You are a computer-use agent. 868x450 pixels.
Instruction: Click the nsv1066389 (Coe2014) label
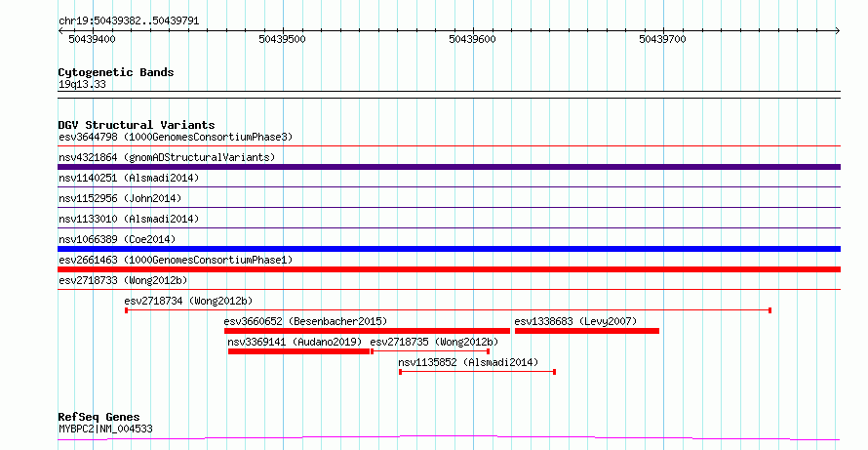pyautogui.click(x=117, y=239)
